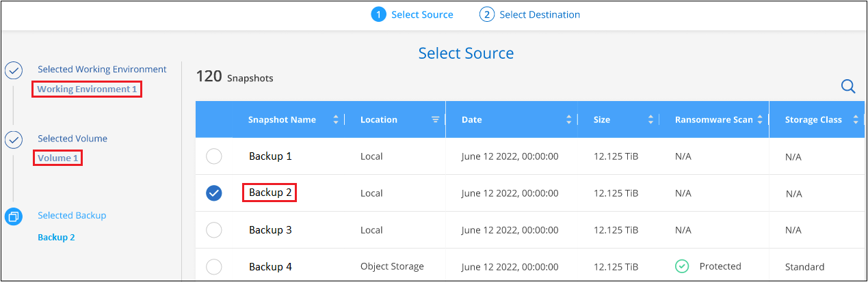Open the Volume 1 link

pos(58,158)
